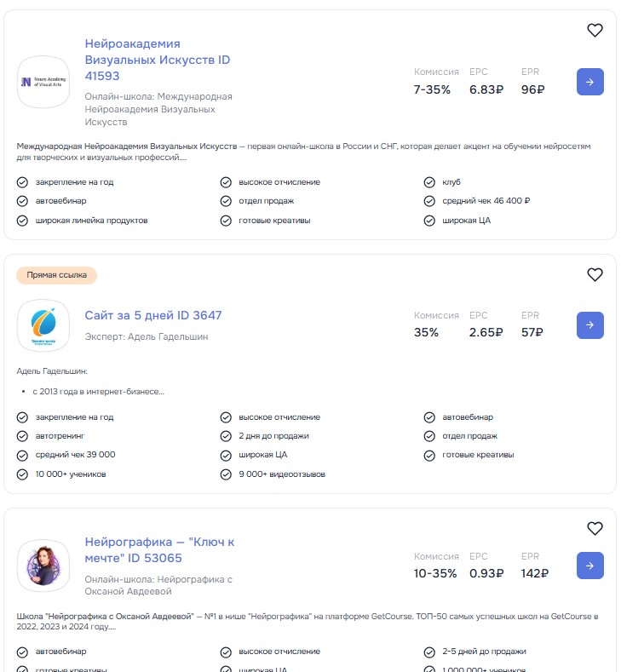This screenshot has height=672, width=644.
Task: Favorite the Нейроакадемия Визуальных Искусств offer heart
Action: coord(595,31)
